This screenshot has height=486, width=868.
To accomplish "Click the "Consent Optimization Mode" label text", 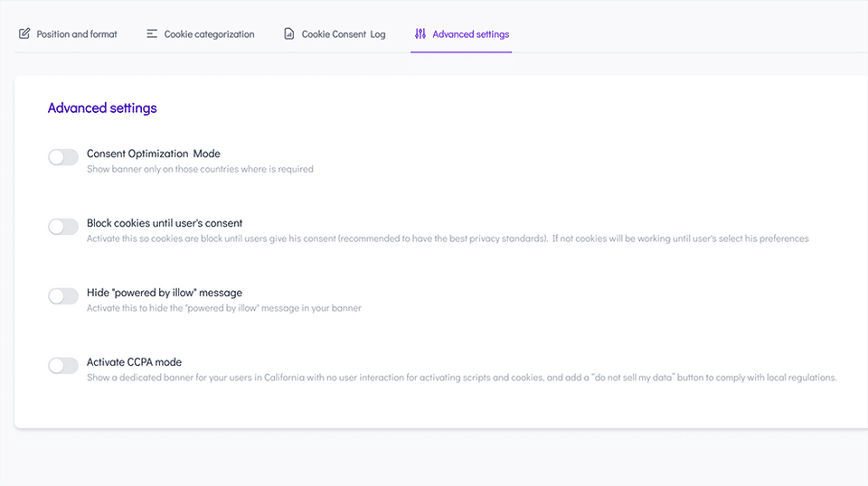I will coord(154,154).
